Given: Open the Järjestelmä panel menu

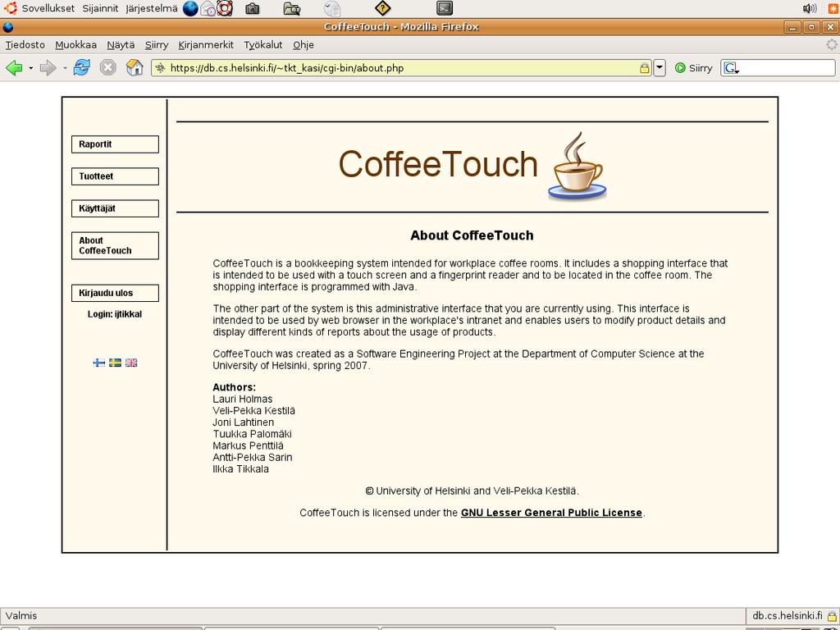Looking at the screenshot, I should click(152, 8).
